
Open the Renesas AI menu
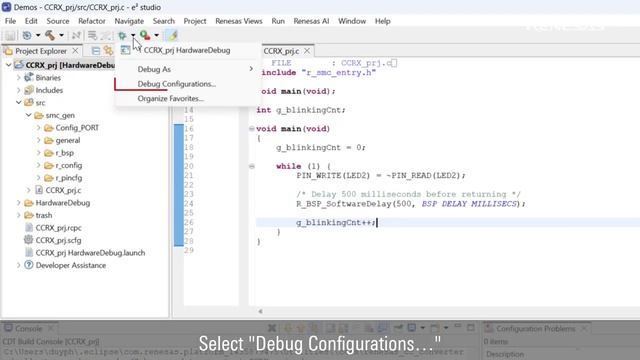[x=311, y=21]
